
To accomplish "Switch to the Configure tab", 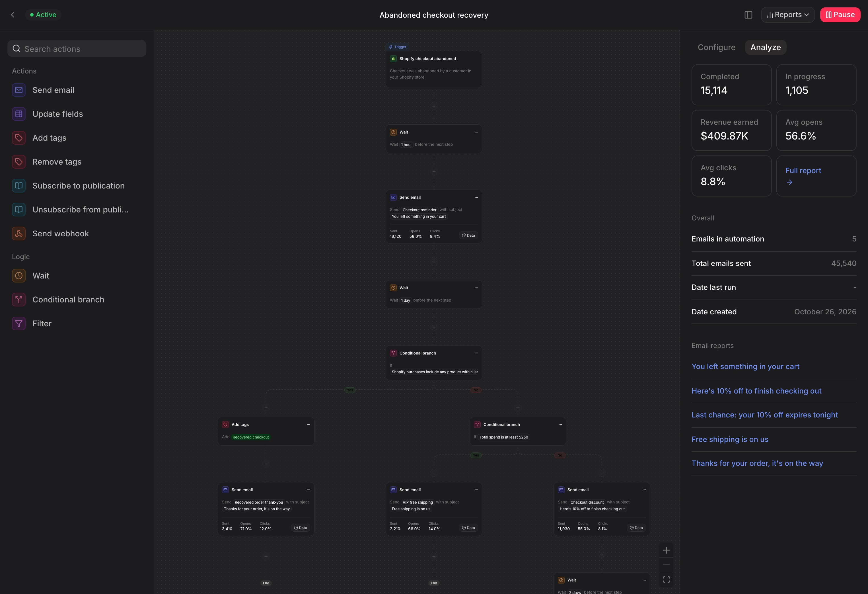I will coord(716,48).
